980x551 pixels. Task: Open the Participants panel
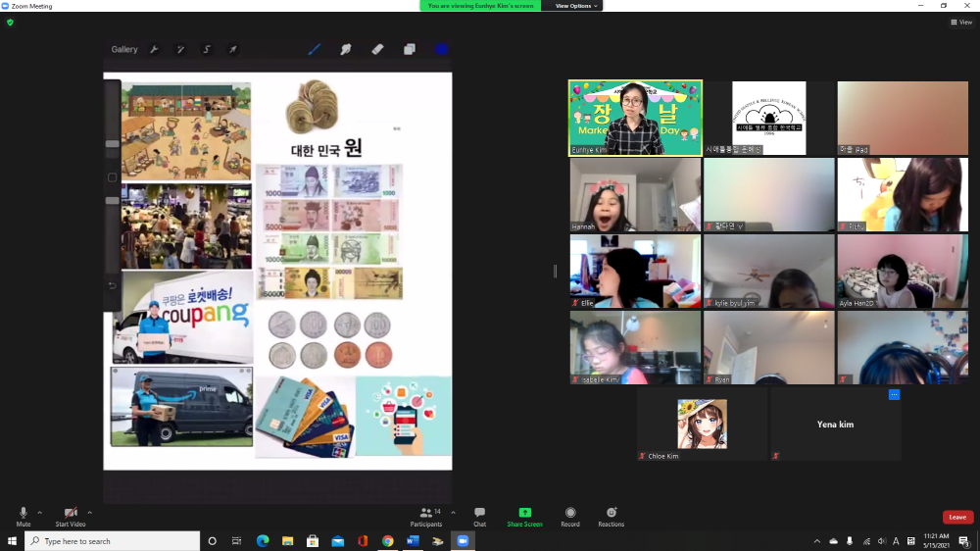(x=426, y=516)
